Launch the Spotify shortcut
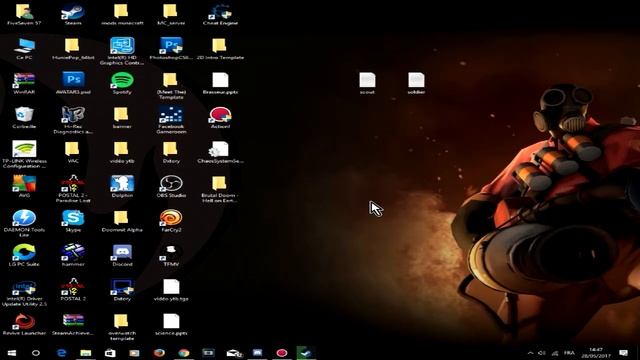The image size is (640, 360). point(122,83)
